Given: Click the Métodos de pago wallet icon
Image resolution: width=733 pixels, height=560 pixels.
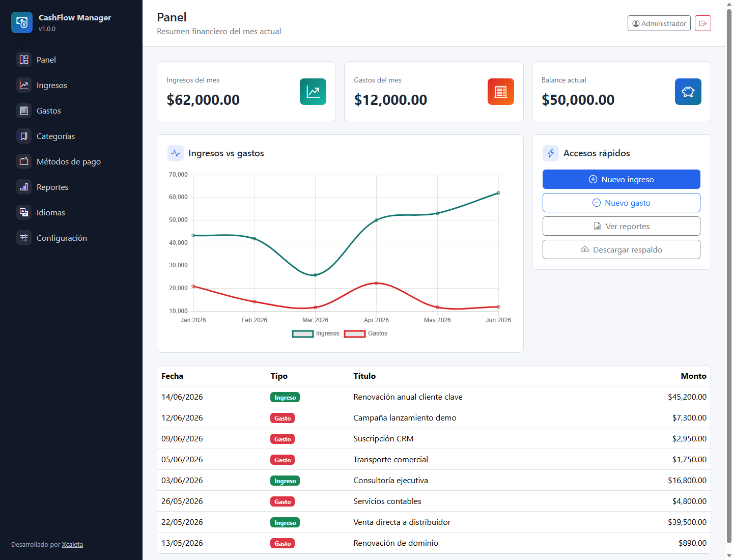Looking at the screenshot, I should [x=24, y=161].
